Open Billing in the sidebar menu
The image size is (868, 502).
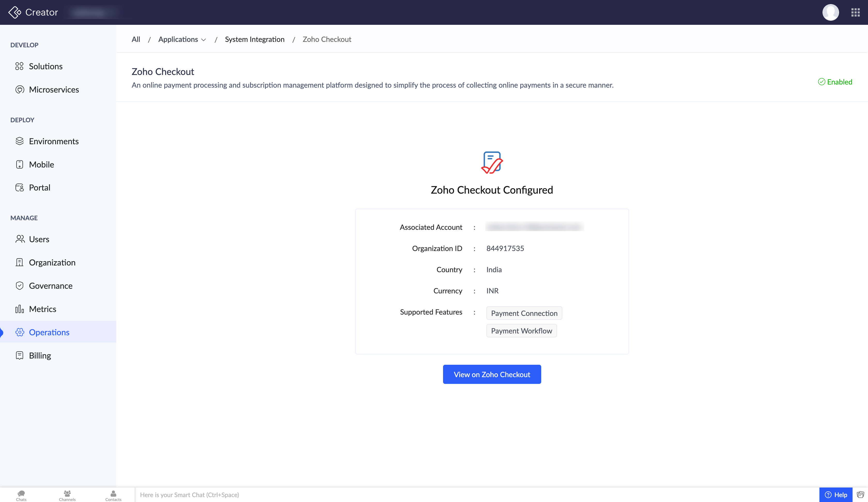40,355
